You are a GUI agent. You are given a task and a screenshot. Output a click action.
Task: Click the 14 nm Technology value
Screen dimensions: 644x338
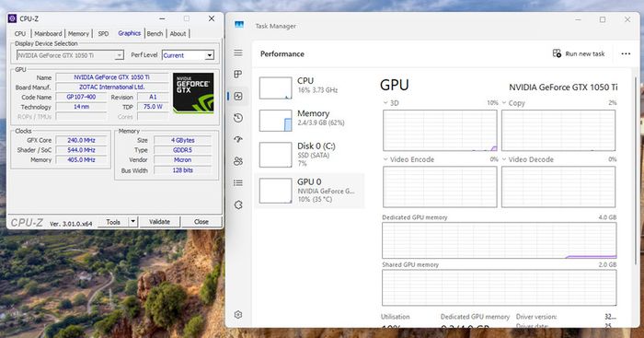point(81,107)
